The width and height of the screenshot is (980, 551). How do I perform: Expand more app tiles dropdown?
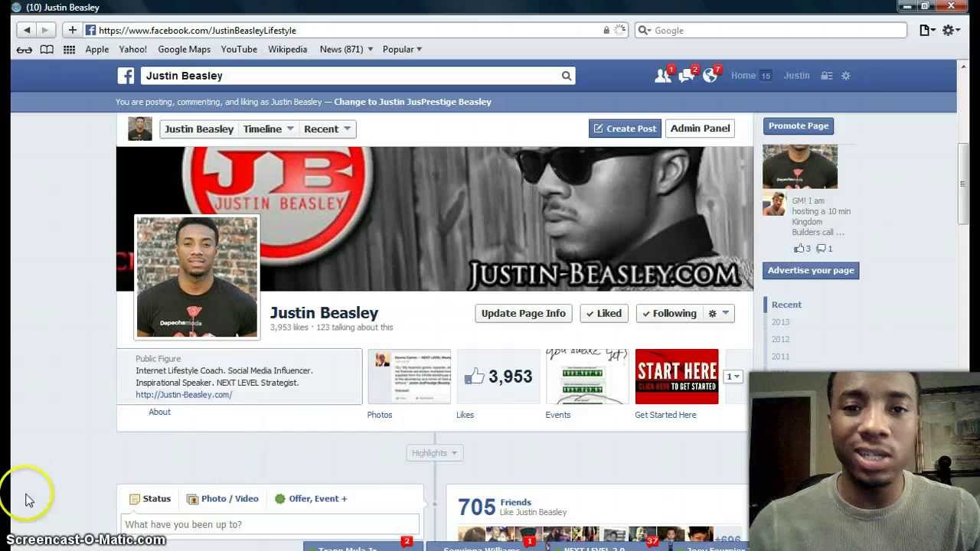tap(733, 377)
